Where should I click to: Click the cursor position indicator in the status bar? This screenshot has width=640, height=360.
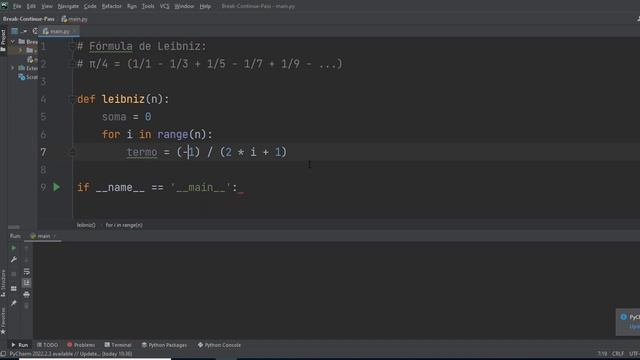602,353
